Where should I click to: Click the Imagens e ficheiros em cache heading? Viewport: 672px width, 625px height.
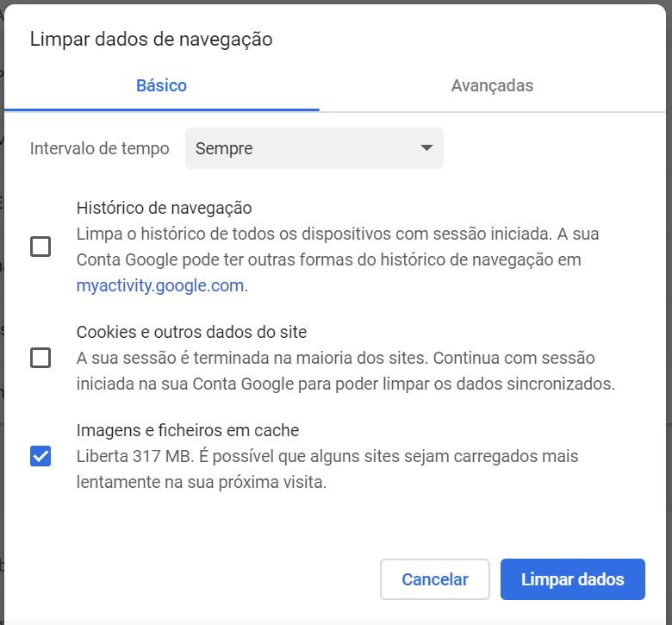188,430
